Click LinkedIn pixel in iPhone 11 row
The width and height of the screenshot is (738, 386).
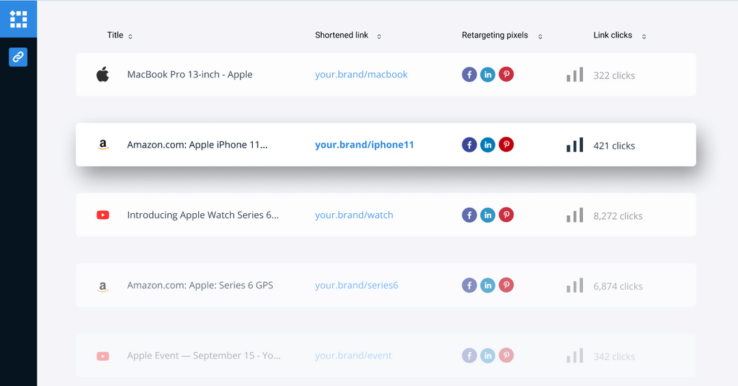pos(488,145)
